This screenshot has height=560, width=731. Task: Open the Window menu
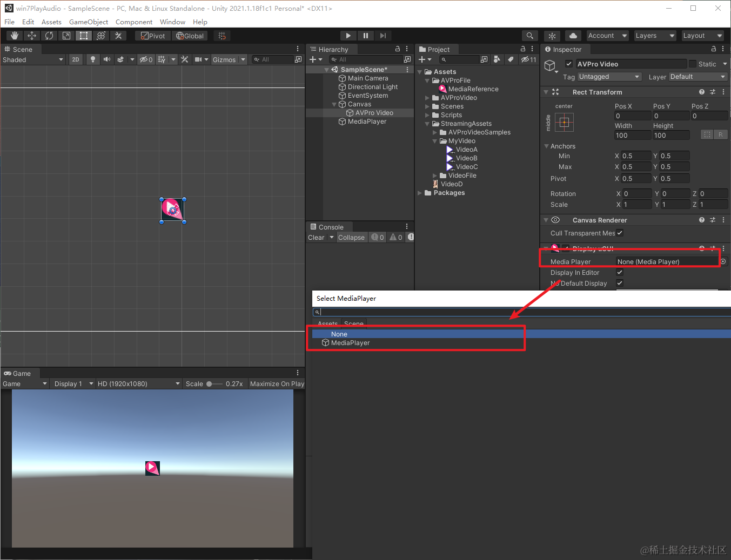172,22
